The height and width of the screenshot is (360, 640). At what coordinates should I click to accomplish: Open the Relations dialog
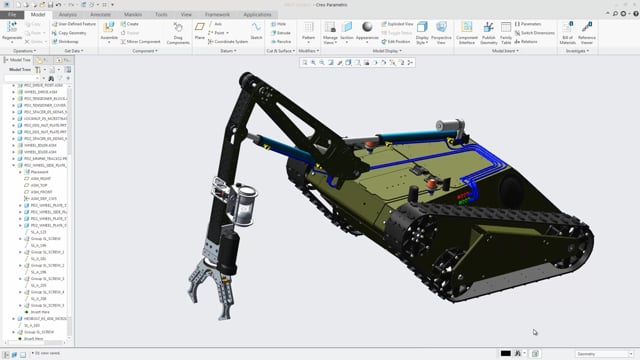click(526, 42)
